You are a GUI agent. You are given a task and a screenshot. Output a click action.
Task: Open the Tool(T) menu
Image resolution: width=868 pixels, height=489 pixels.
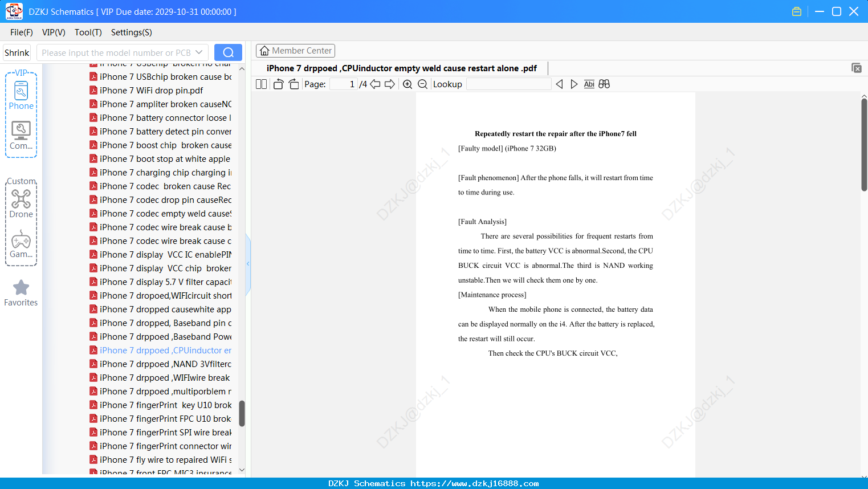pos(88,32)
